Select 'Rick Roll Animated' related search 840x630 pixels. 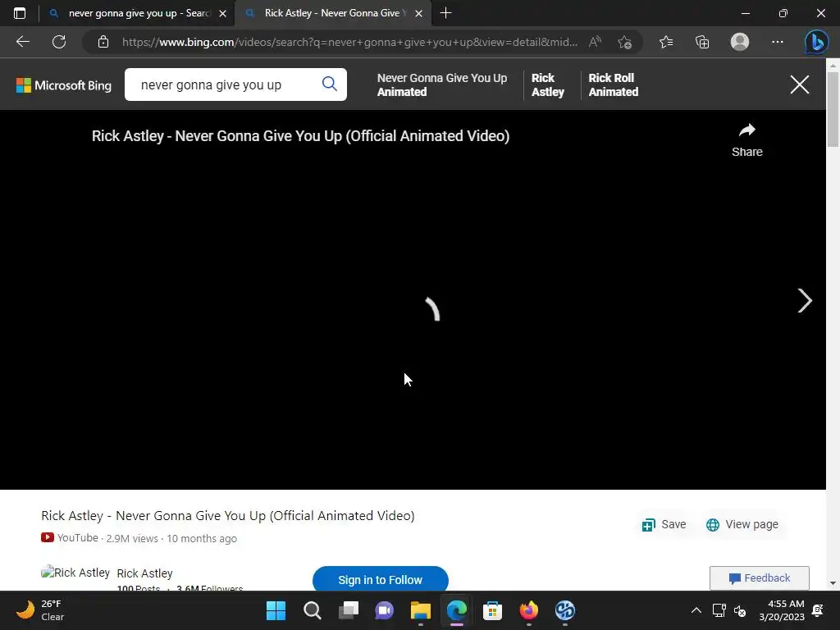point(614,84)
